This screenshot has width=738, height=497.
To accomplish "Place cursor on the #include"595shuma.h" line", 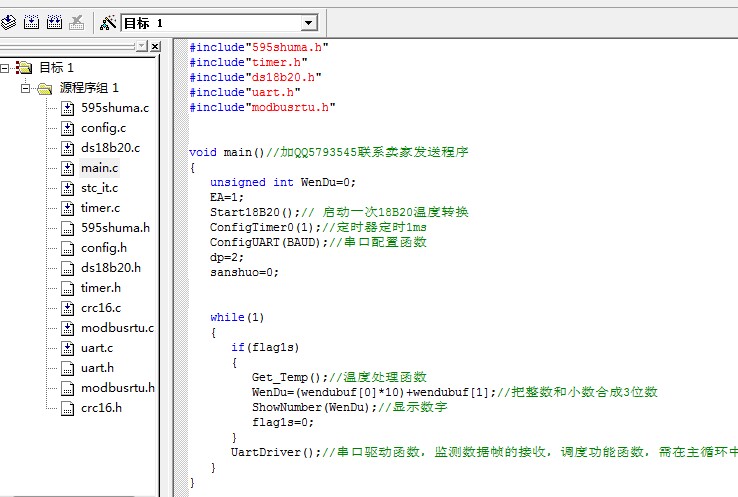I will 259,47.
